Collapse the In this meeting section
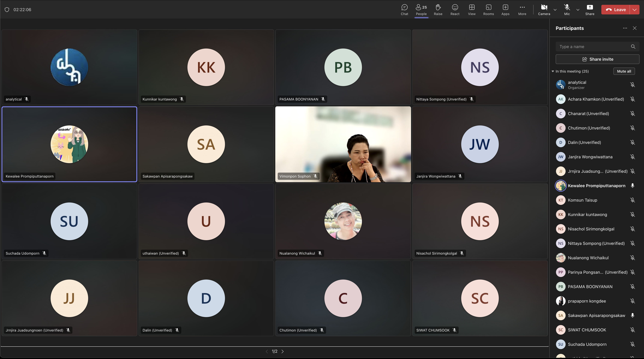 (553, 71)
